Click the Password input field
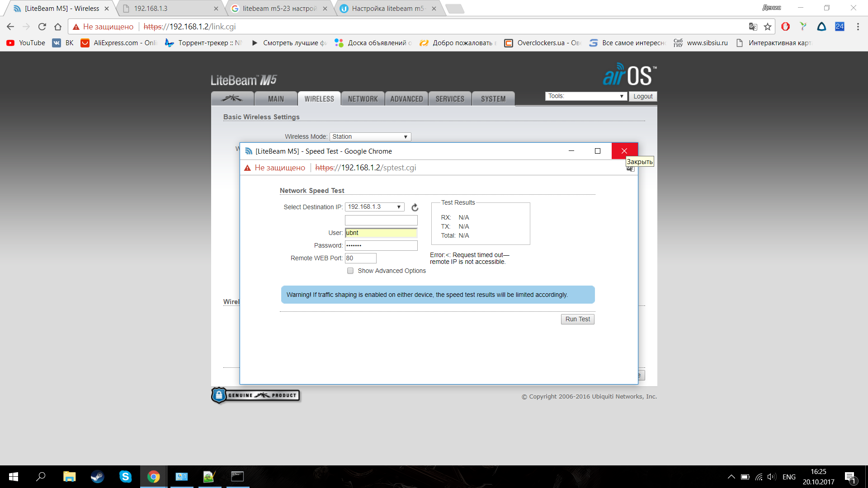This screenshot has height=488, width=868. coord(381,245)
